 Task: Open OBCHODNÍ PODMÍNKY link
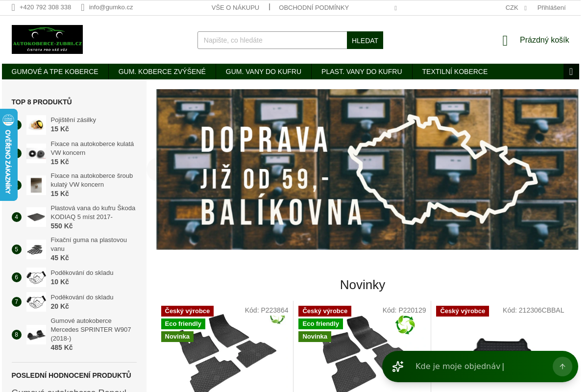click(314, 7)
